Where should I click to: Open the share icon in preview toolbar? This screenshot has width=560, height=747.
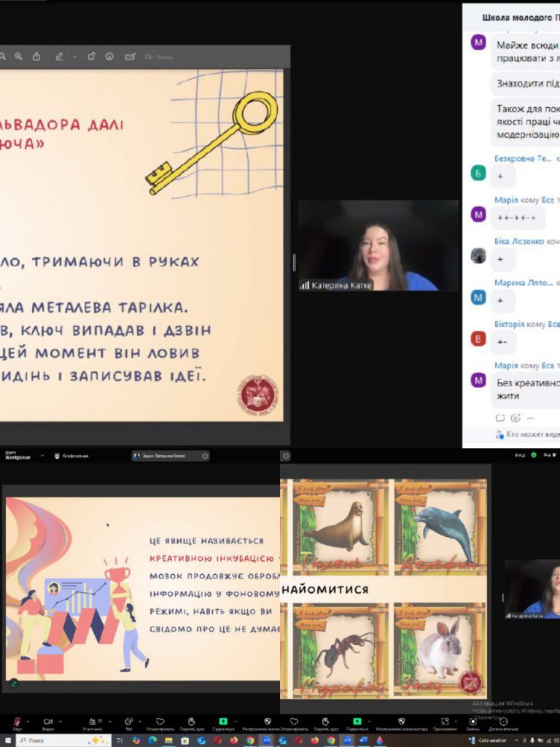click(36, 56)
